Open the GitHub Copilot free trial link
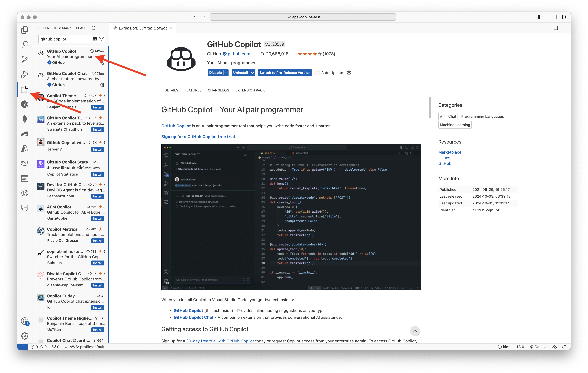The width and height of the screenshot is (588, 373). (198, 137)
